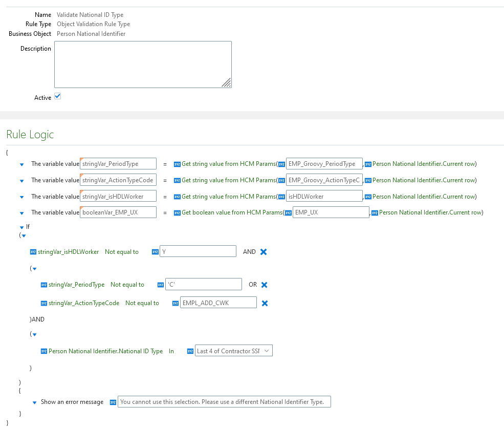Click the xyz icon before stringVar_ActionTypeCode condition
Image resolution: width=504 pixels, height=429 pixels.
[x=44, y=303]
